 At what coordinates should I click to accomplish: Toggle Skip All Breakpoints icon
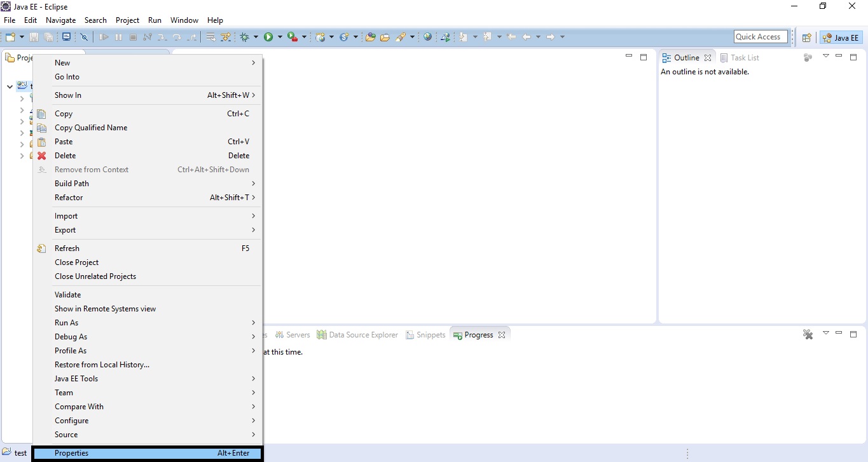click(x=84, y=37)
